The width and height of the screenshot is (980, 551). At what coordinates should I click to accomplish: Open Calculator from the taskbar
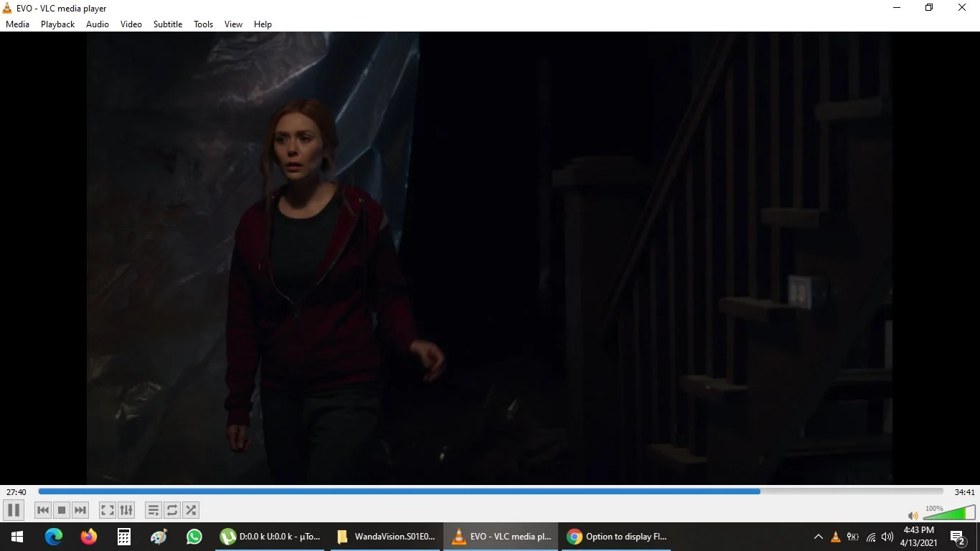click(x=124, y=537)
